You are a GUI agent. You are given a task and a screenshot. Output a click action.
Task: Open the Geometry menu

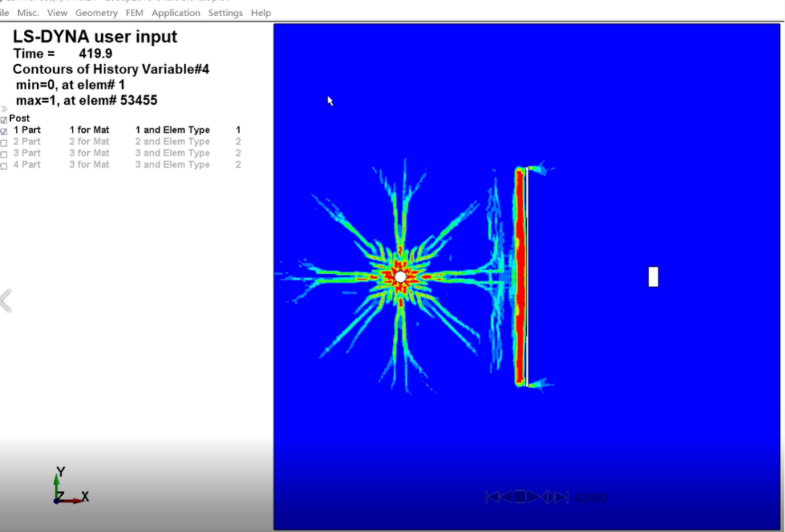click(x=96, y=13)
